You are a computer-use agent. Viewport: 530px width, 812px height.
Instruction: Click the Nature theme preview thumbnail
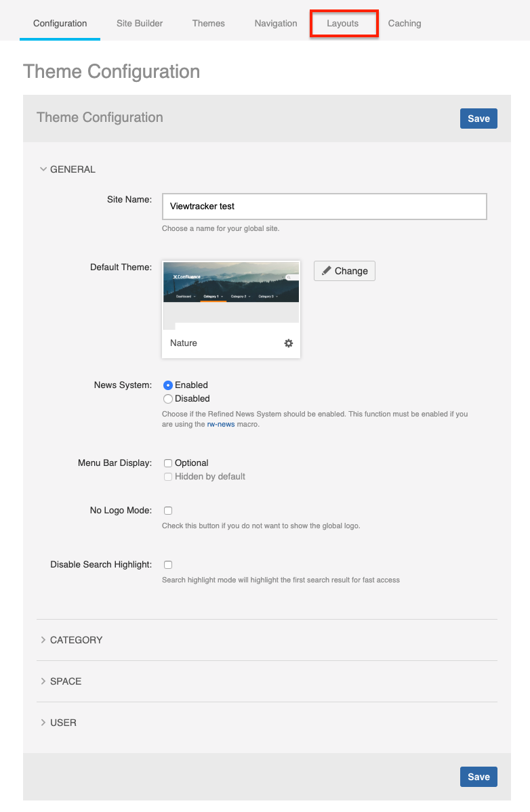(x=231, y=291)
